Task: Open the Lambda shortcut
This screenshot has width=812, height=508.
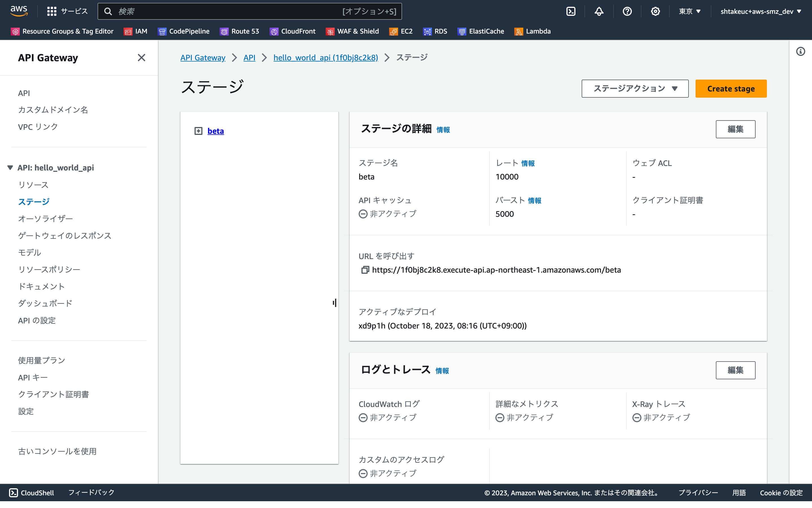Action: [x=533, y=31]
